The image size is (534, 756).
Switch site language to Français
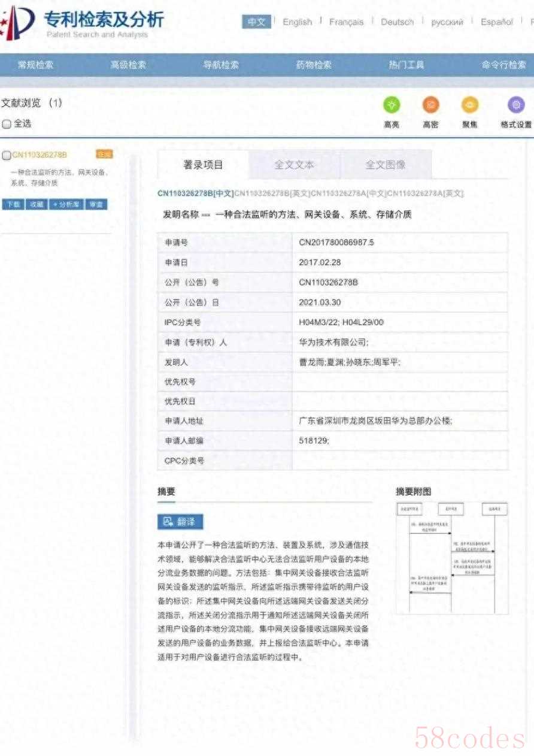click(346, 22)
